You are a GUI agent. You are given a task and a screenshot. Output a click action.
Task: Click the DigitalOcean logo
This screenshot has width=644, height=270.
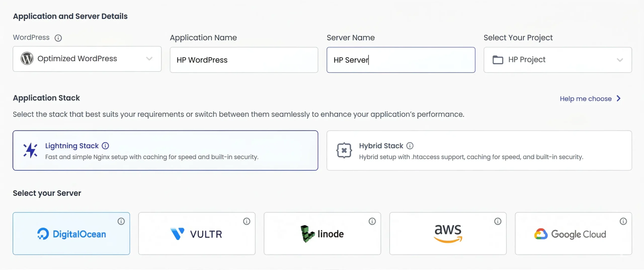71,233
